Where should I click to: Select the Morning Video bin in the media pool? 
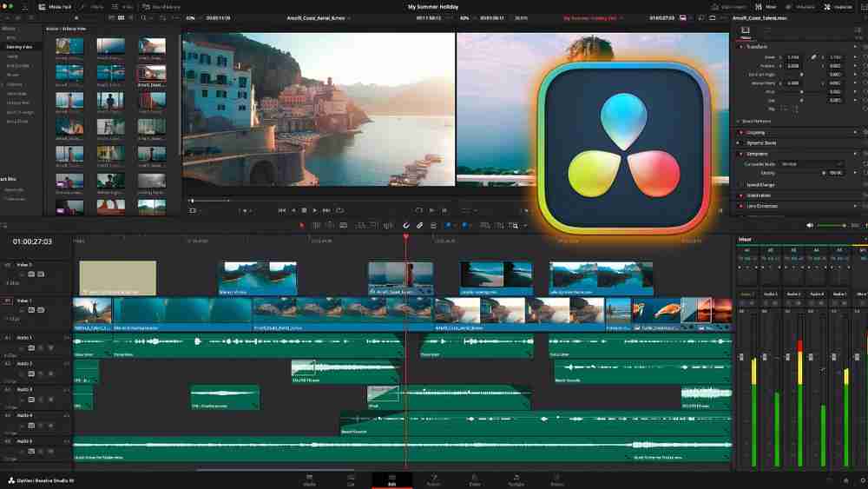point(20,47)
